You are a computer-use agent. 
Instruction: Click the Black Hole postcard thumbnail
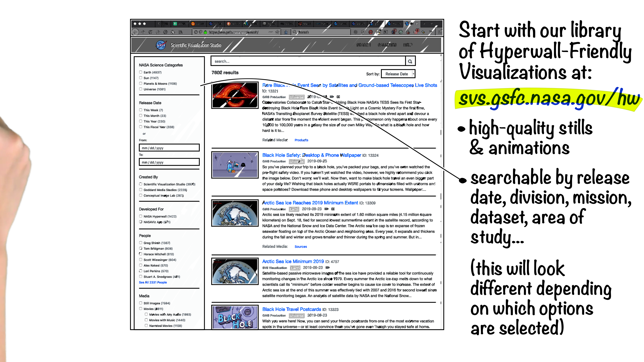pyautogui.click(x=235, y=317)
